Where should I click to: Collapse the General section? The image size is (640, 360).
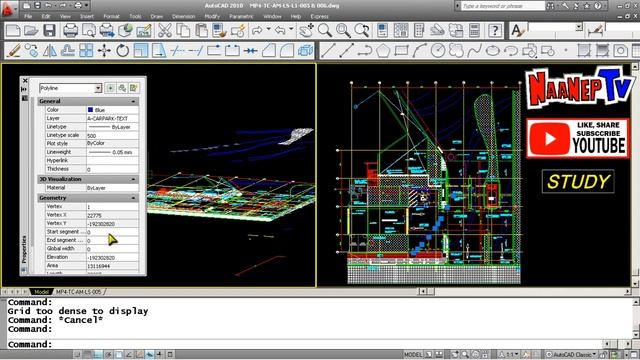133,101
